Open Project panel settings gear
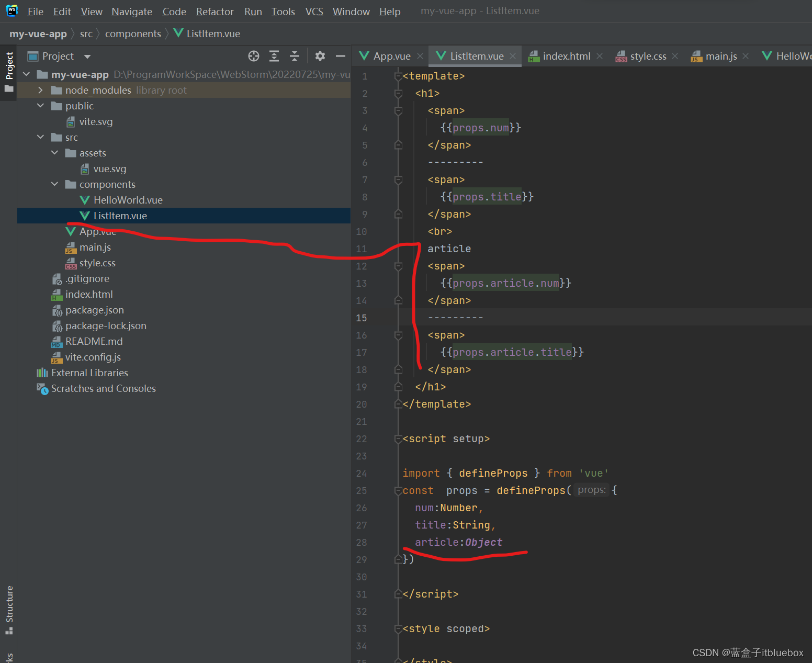812x663 pixels. 320,56
